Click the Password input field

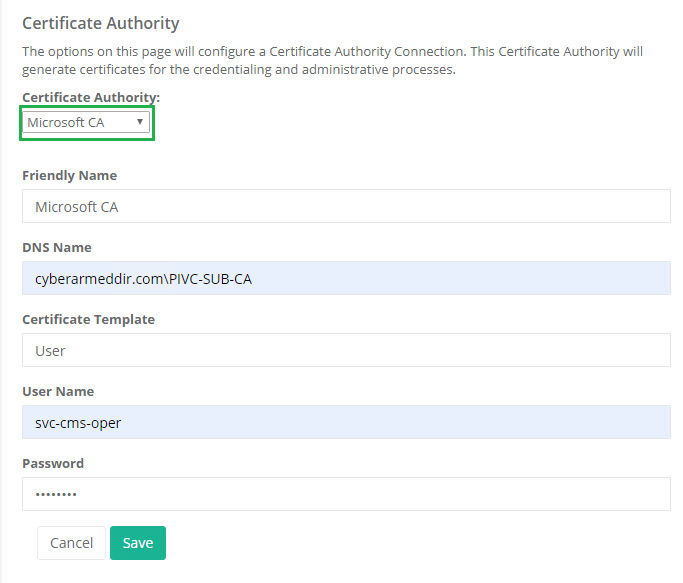346,494
